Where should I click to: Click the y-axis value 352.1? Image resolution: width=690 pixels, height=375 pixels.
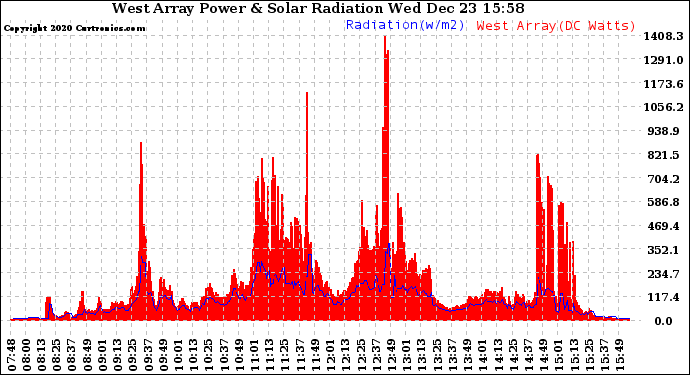tap(663, 250)
